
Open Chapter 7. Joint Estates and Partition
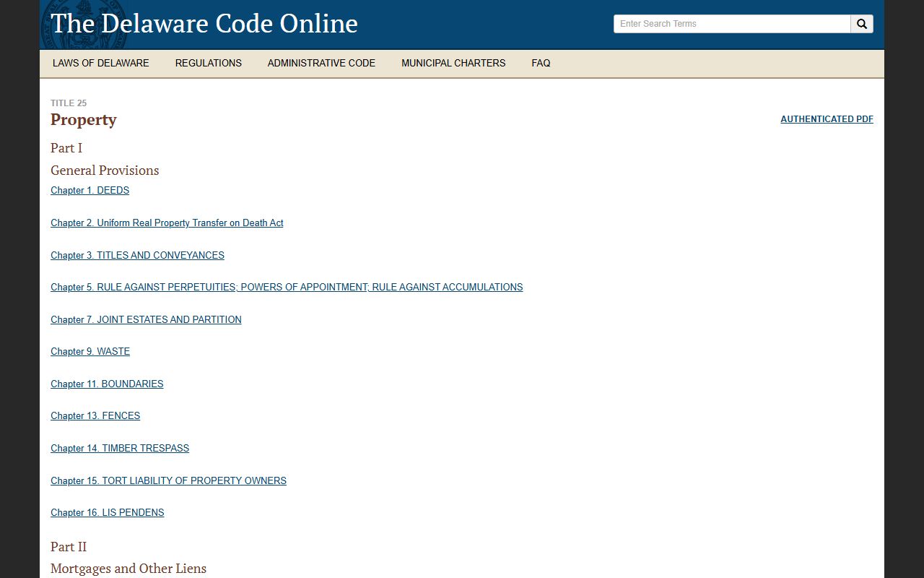(146, 320)
